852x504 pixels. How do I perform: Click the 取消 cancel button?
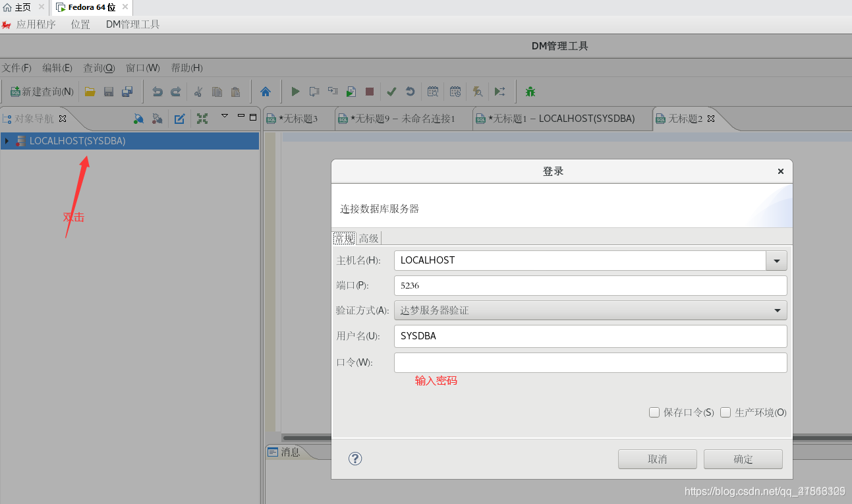[657, 459]
